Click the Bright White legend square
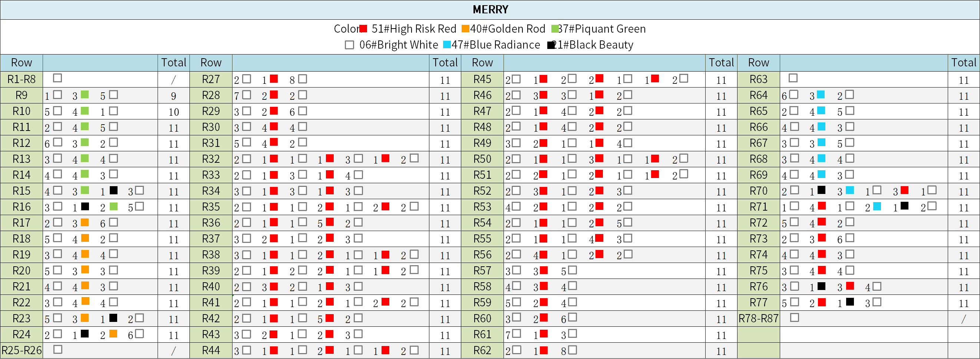The image size is (980, 359). pos(349,45)
